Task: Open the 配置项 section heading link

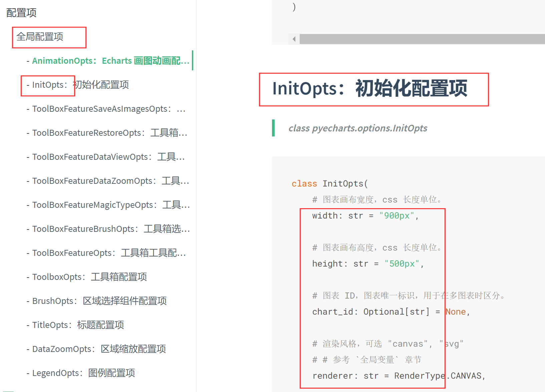Action: [x=21, y=12]
